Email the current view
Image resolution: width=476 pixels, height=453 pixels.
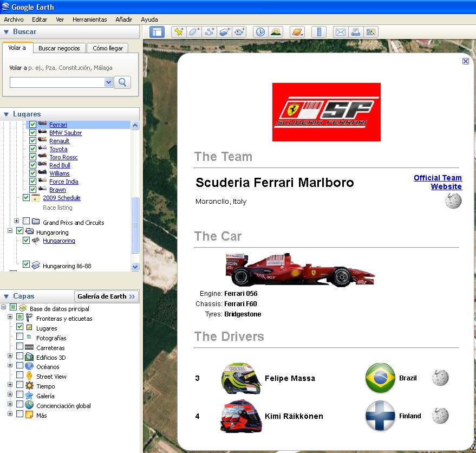[341, 32]
